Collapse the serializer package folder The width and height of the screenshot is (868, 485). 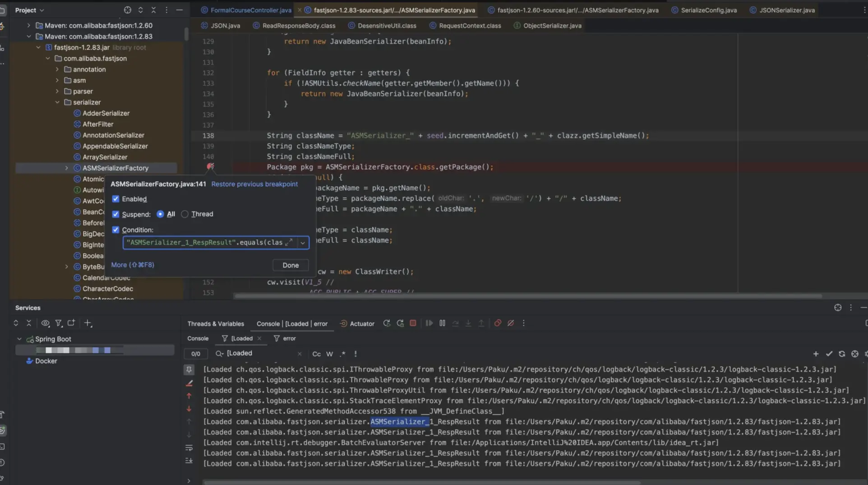[x=57, y=102]
